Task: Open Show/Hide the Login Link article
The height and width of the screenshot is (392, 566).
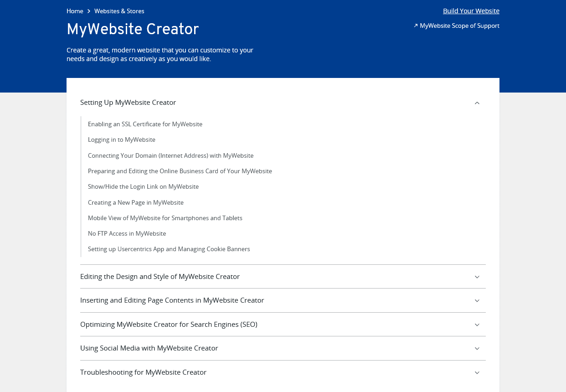Action: pyautogui.click(x=144, y=186)
